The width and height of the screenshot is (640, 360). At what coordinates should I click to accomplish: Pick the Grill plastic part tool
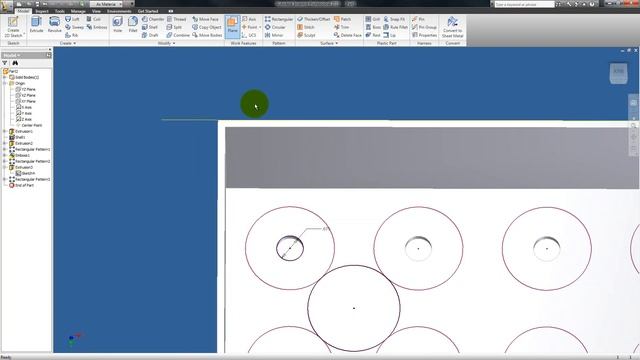[373, 19]
